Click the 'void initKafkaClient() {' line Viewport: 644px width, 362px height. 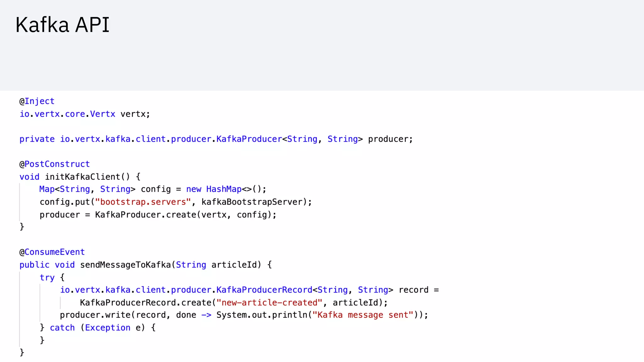tap(80, 177)
